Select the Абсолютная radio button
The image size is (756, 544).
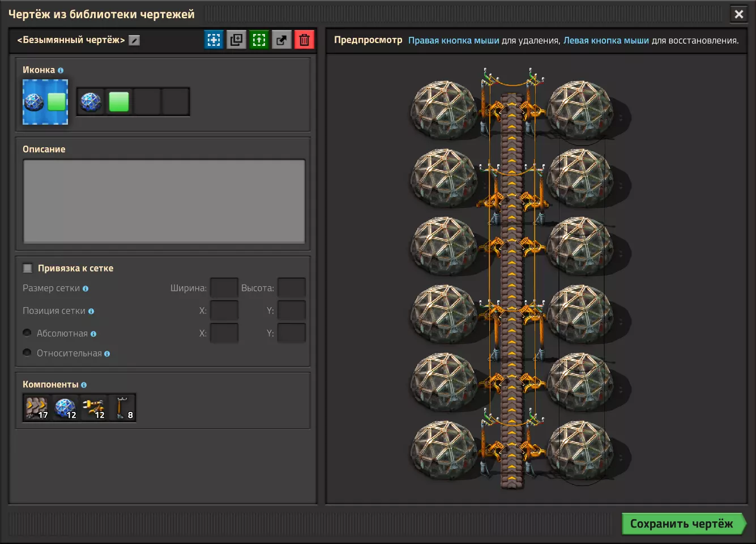point(27,333)
